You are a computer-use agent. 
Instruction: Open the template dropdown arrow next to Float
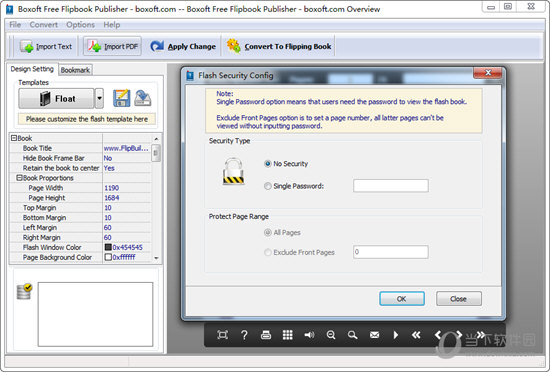[100, 99]
